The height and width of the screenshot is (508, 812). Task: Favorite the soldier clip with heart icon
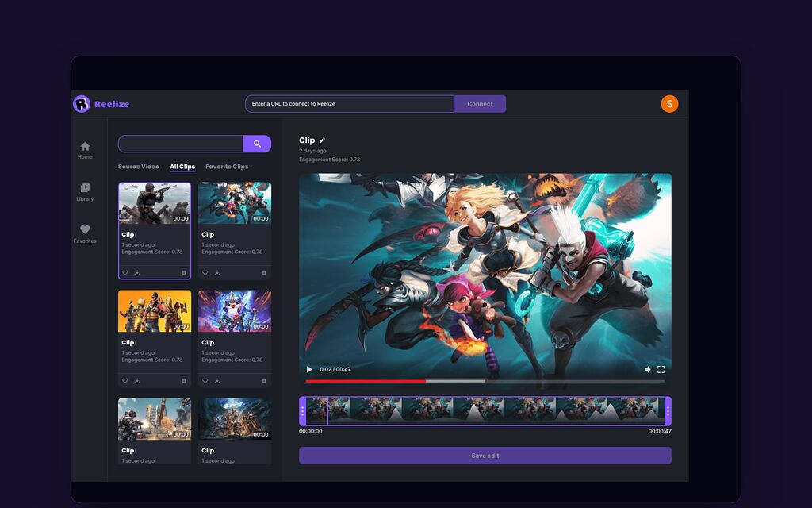point(124,273)
